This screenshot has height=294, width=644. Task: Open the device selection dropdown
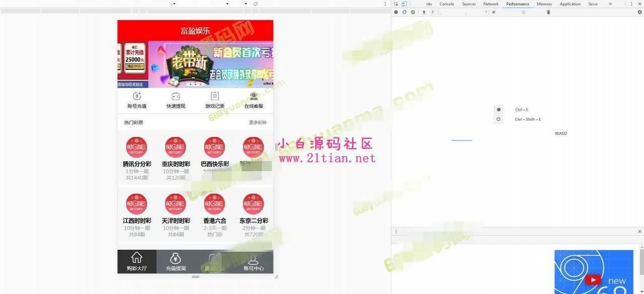click(174, 4)
